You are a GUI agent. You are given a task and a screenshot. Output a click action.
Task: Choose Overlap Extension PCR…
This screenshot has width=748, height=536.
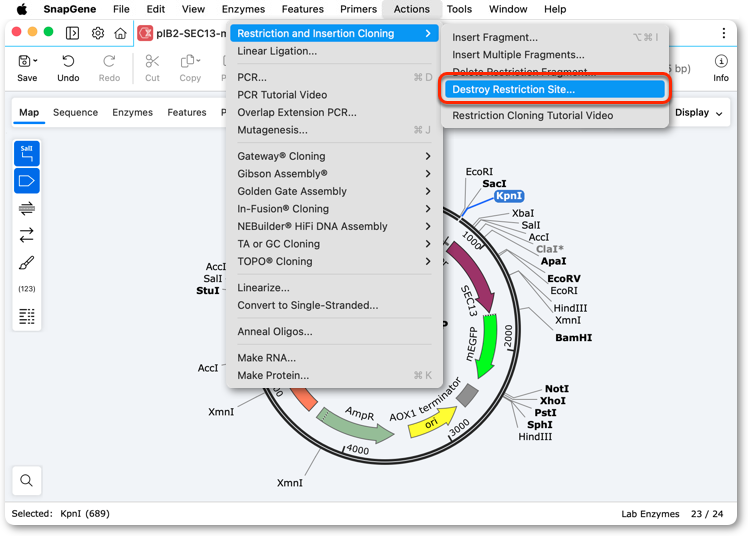click(x=334, y=113)
